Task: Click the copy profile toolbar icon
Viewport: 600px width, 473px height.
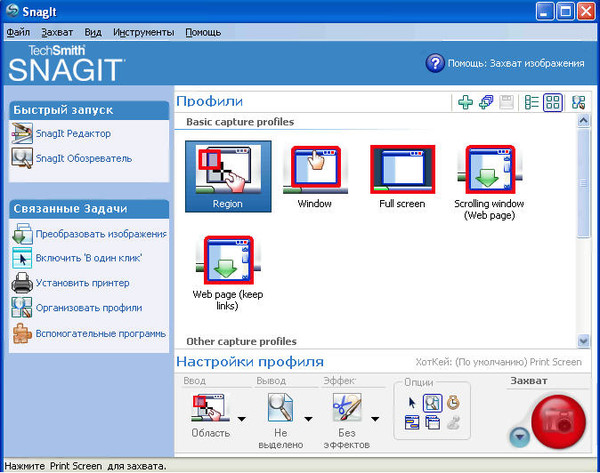Action: [486, 102]
